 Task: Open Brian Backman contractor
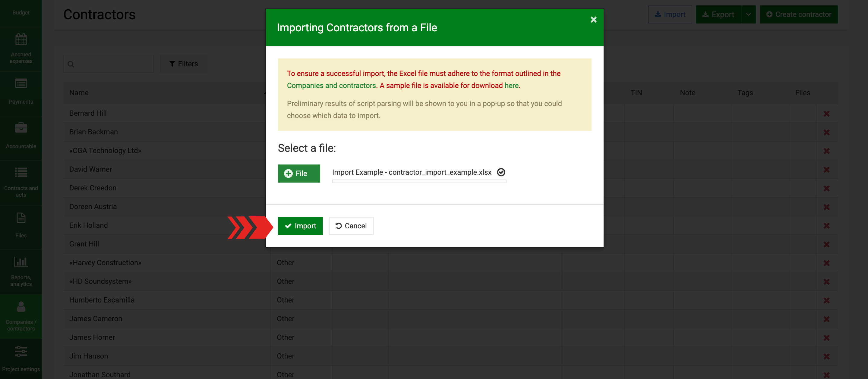point(94,132)
